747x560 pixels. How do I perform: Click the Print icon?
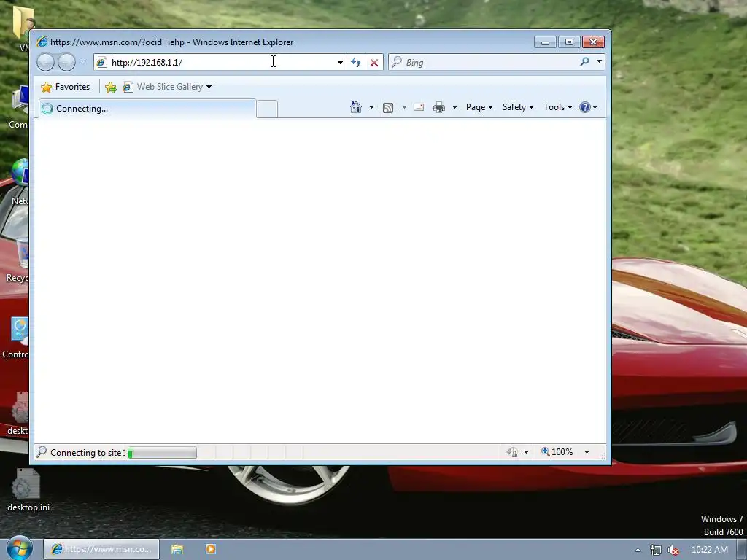[x=438, y=107]
